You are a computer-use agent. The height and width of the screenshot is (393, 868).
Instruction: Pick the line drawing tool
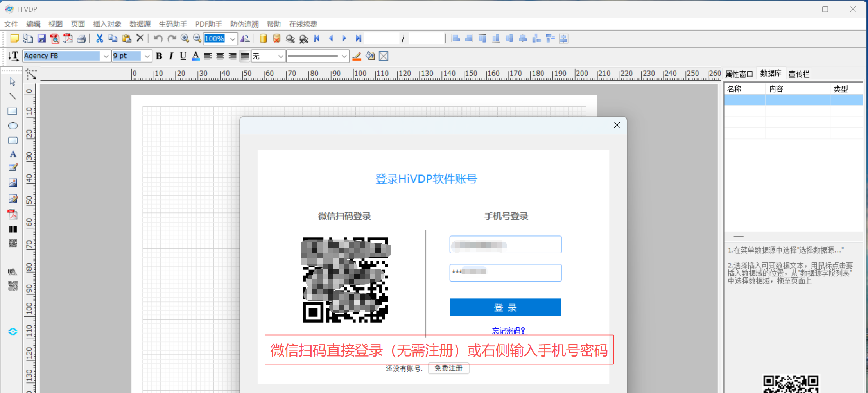13,96
